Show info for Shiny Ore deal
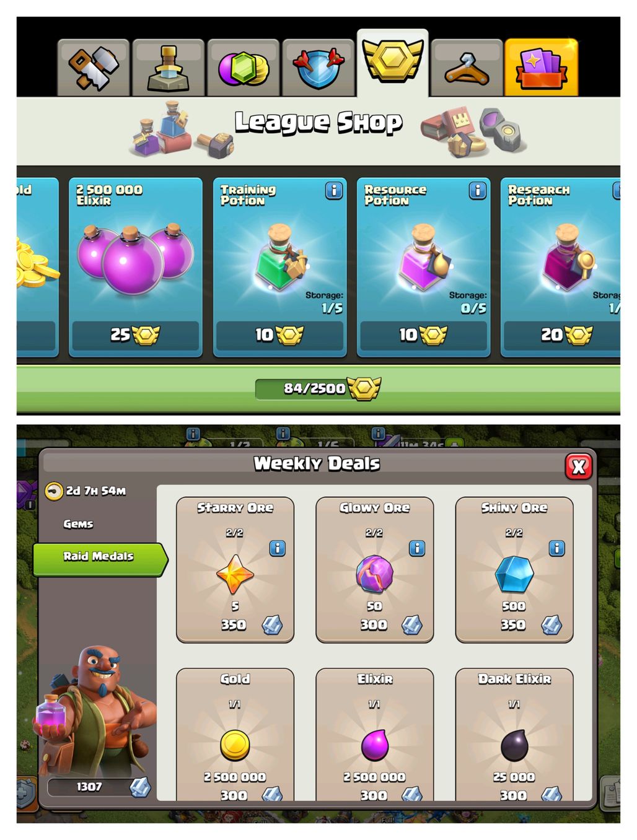This screenshot has height=840, width=637. click(x=557, y=548)
